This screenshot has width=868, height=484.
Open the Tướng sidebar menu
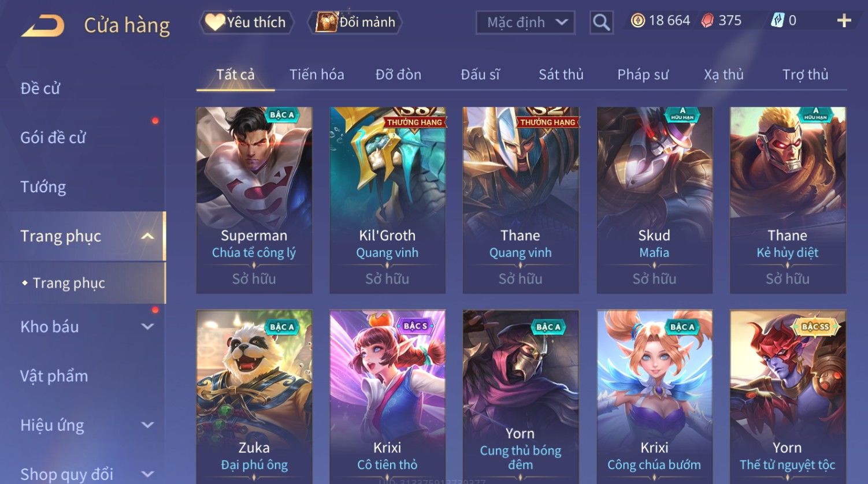point(43,187)
